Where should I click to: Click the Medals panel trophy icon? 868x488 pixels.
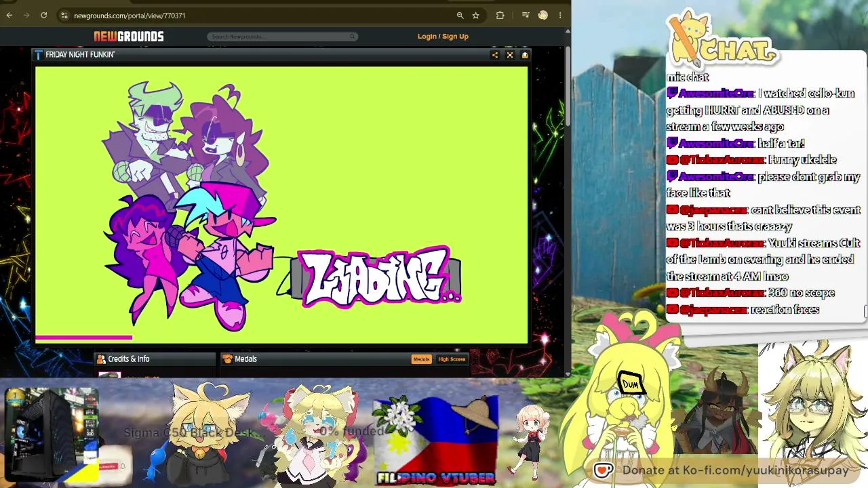[x=228, y=359]
